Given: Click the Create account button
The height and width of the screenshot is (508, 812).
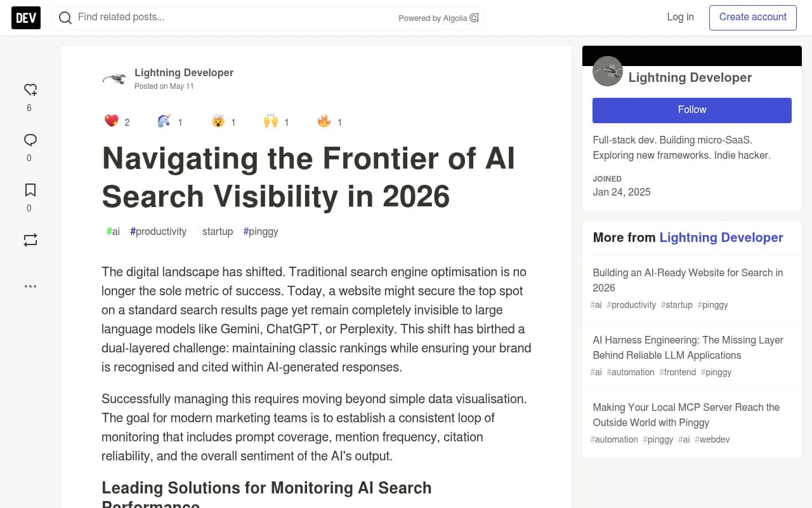Looking at the screenshot, I should [x=753, y=17].
